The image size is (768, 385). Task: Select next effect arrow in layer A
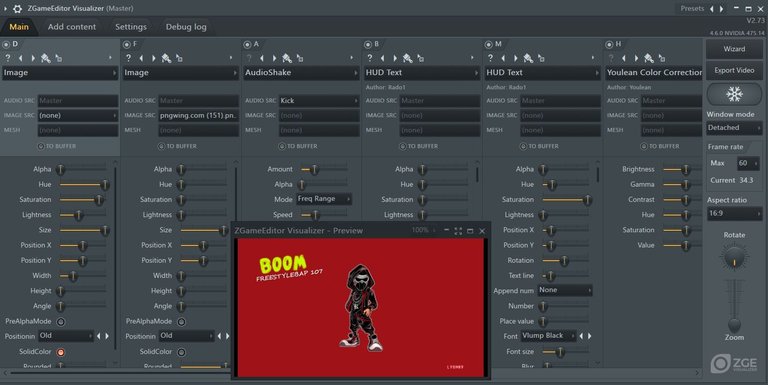(x=274, y=58)
